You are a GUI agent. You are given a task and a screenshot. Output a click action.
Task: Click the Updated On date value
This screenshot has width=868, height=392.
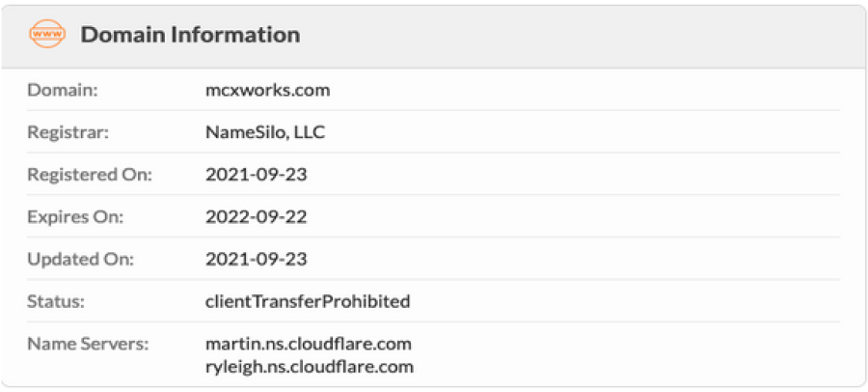click(x=256, y=259)
